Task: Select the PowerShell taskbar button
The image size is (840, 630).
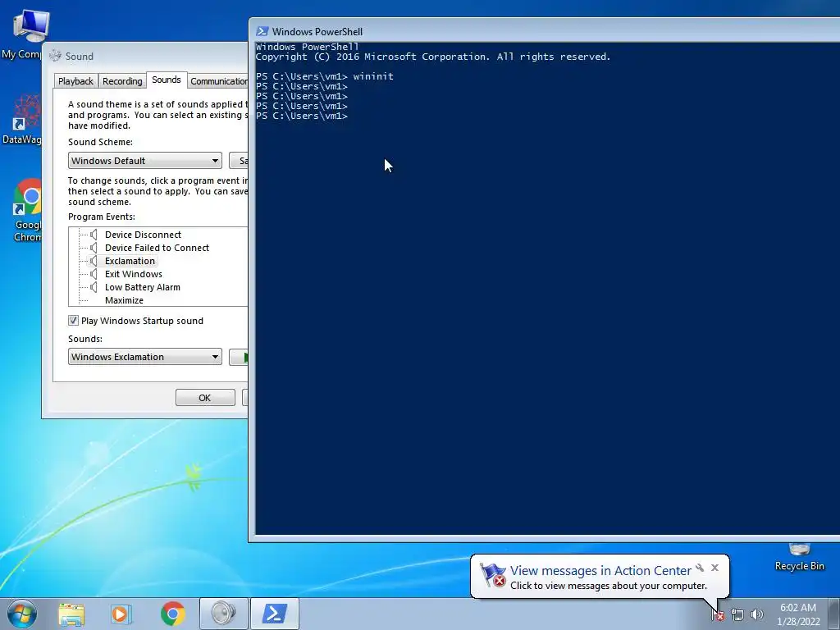Action: (x=274, y=614)
